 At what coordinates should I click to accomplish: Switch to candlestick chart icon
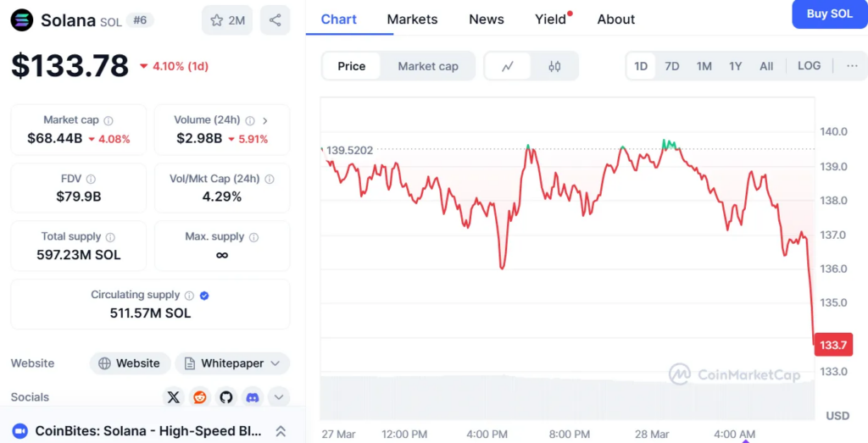555,66
